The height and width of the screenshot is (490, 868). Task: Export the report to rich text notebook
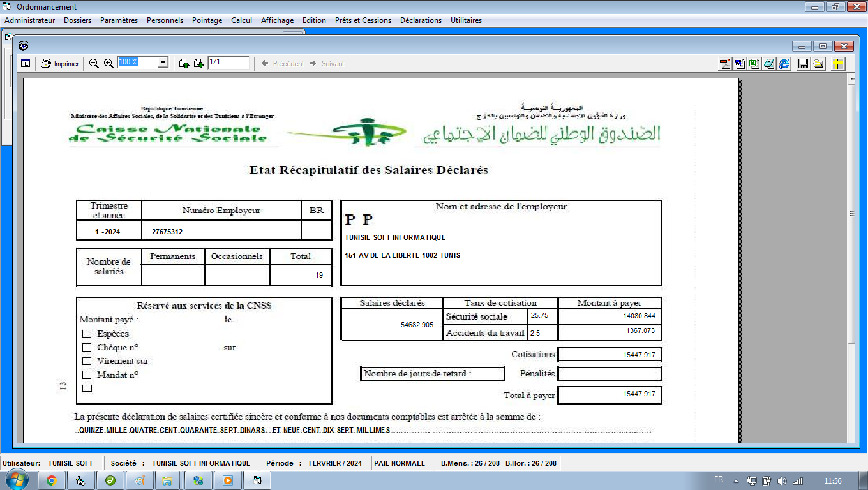tap(769, 63)
